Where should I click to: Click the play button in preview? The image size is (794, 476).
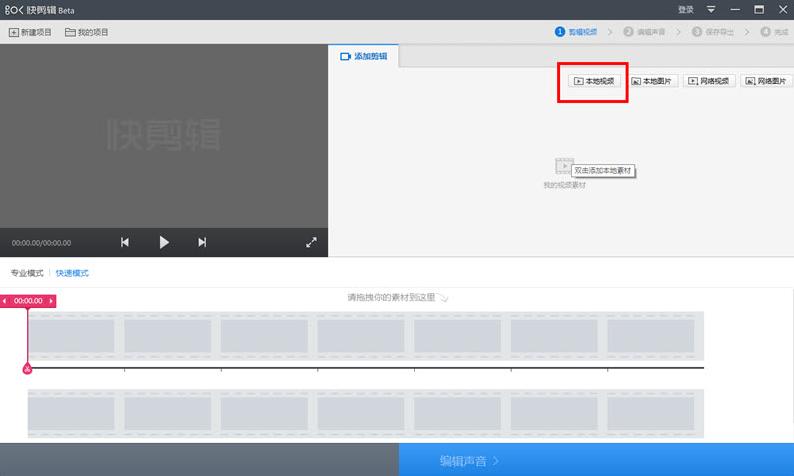[x=164, y=242]
